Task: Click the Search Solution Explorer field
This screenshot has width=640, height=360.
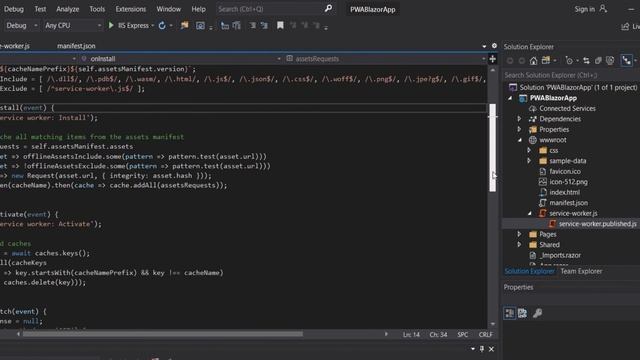Action: (570, 75)
